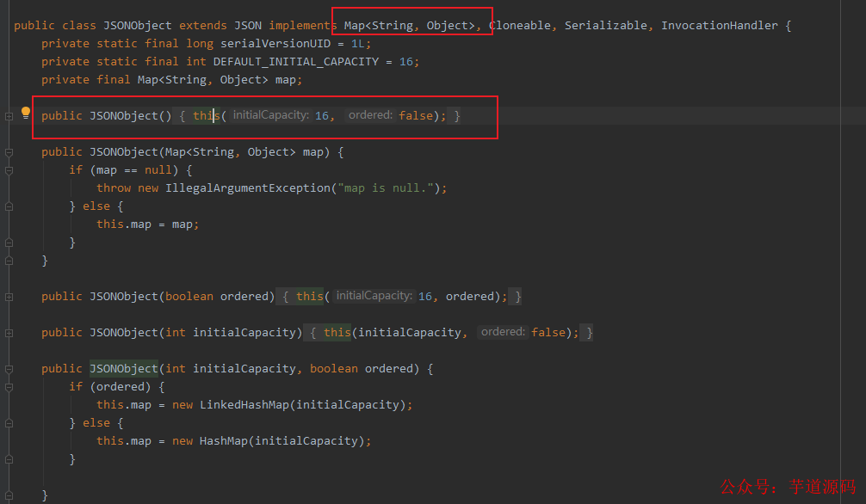Click the 'throw' keyword
This screenshot has height=504, width=866.
(x=114, y=188)
